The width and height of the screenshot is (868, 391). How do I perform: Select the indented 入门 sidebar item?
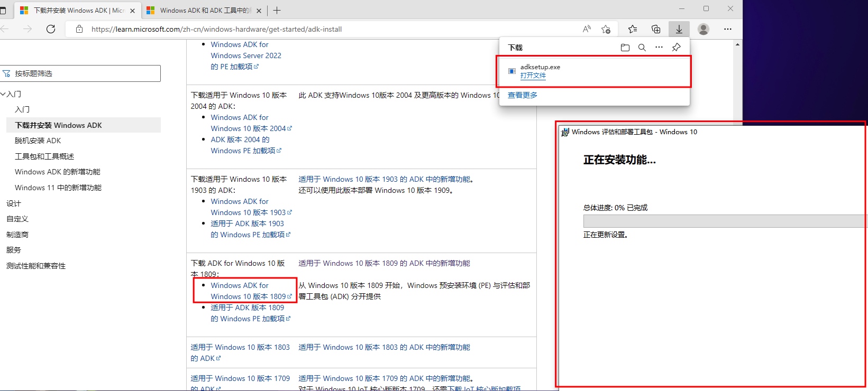click(x=22, y=109)
